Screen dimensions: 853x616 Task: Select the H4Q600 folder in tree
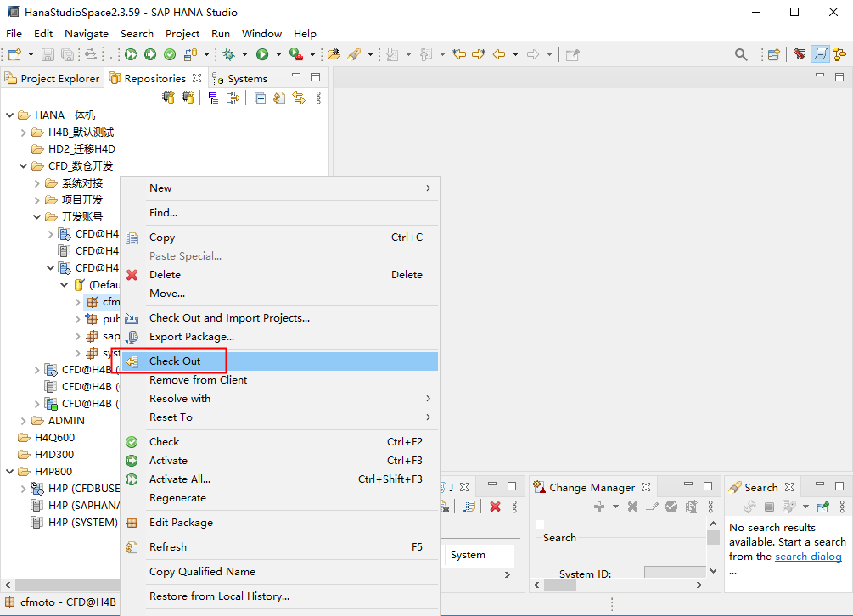point(47,438)
